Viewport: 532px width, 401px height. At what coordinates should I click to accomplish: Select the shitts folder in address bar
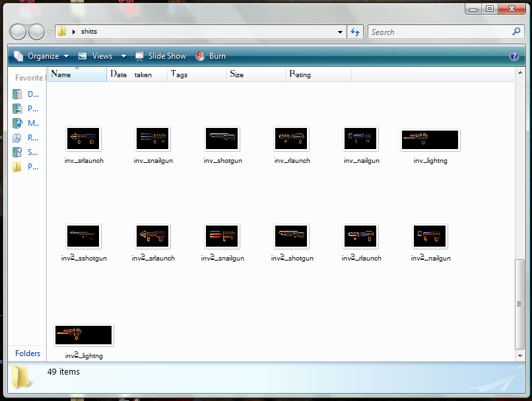(89, 32)
